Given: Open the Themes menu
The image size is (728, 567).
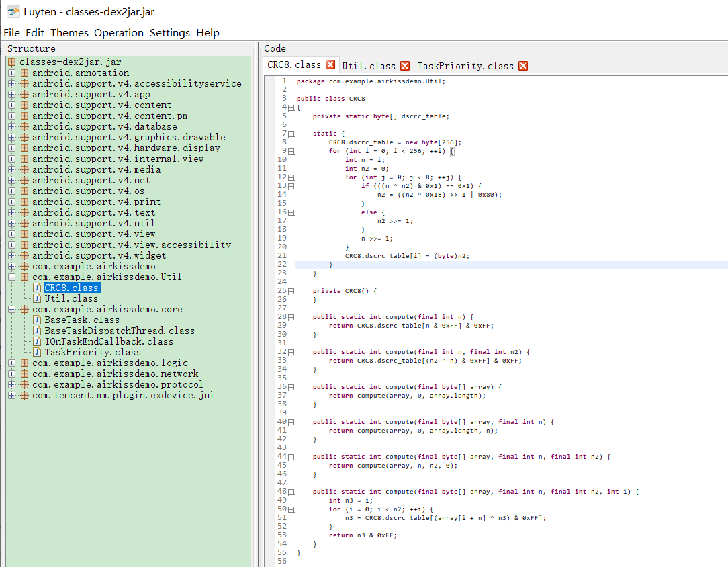Looking at the screenshot, I should click(69, 32).
